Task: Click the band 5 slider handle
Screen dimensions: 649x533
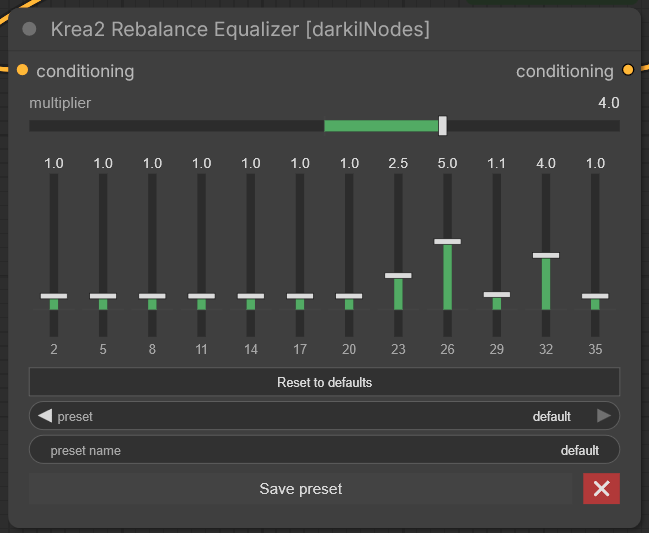Action: click(x=103, y=296)
